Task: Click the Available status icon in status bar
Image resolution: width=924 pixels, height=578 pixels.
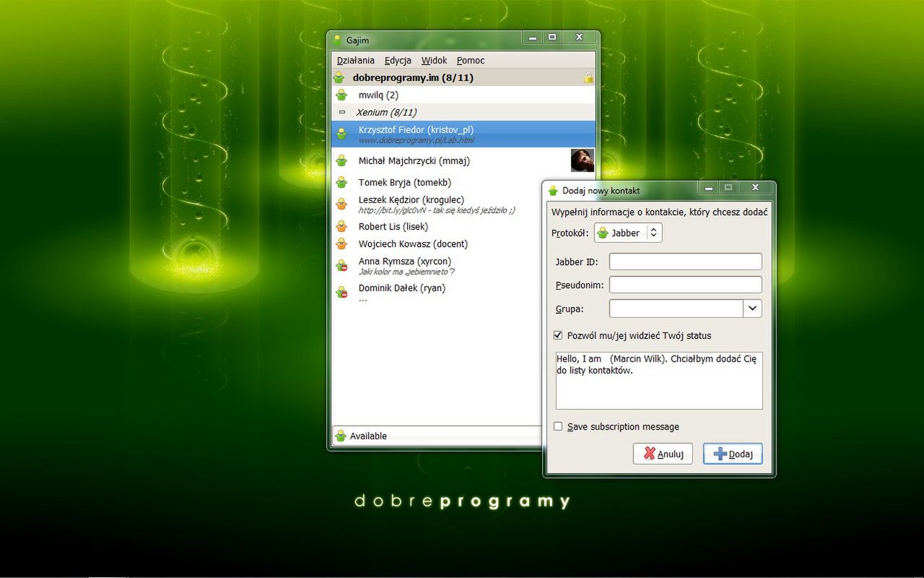Action: [x=341, y=436]
